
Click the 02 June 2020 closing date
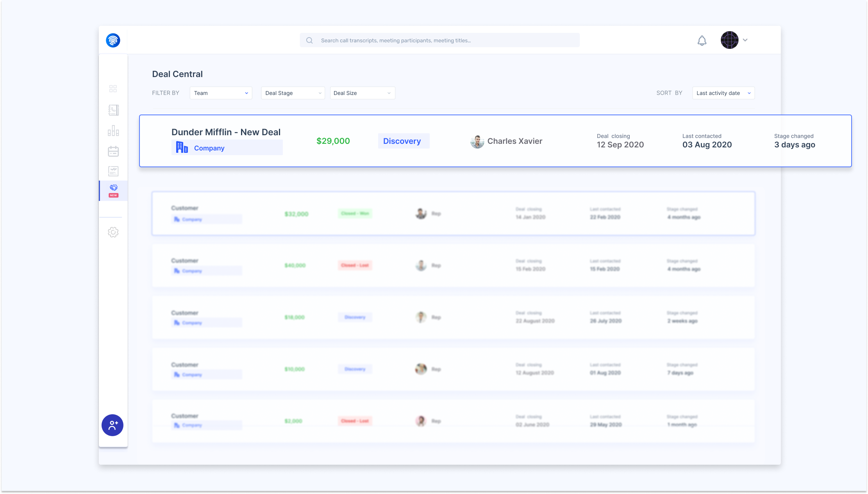coord(532,424)
